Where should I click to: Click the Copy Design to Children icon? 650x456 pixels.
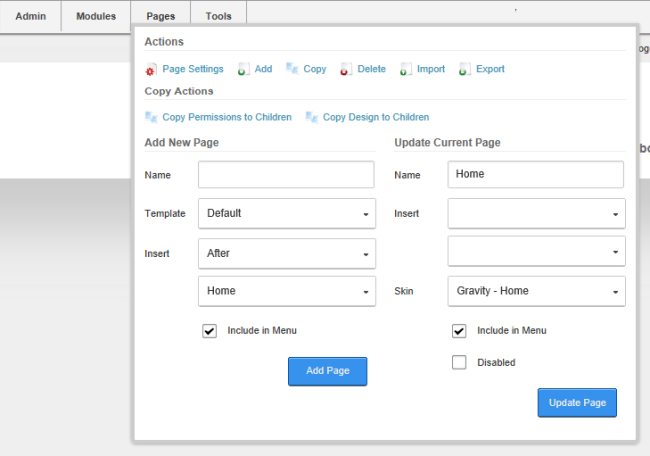pyautogui.click(x=312, y=117)
